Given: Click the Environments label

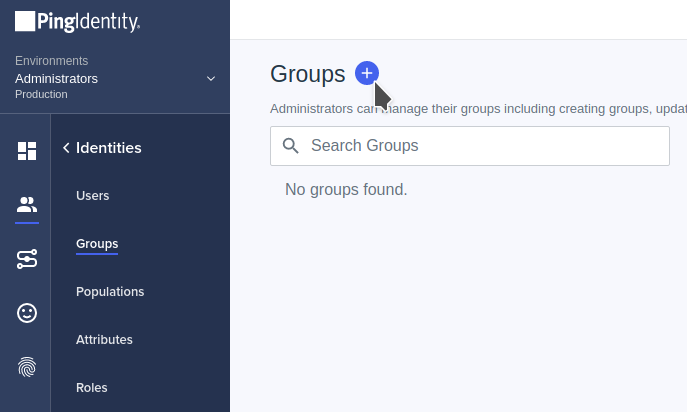Looking at the screenshot, I should tap(52, 60).
